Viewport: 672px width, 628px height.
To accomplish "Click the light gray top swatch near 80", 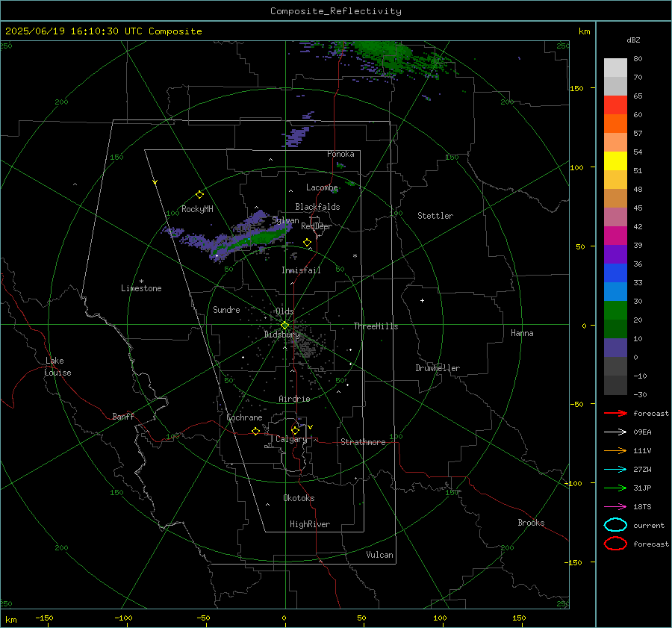I will point(615,68).
